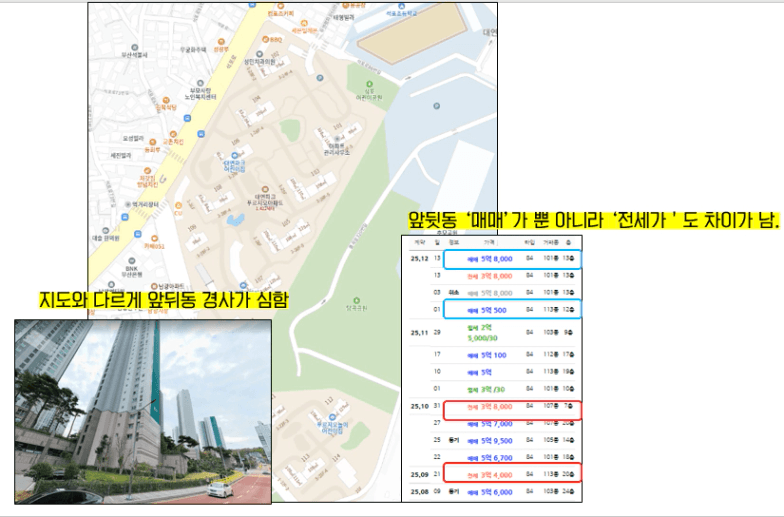Click the yellow 앞뒷동 매매가 전세가 headline
The width and height of the screenshot is (784, 517).
[594, 220]
